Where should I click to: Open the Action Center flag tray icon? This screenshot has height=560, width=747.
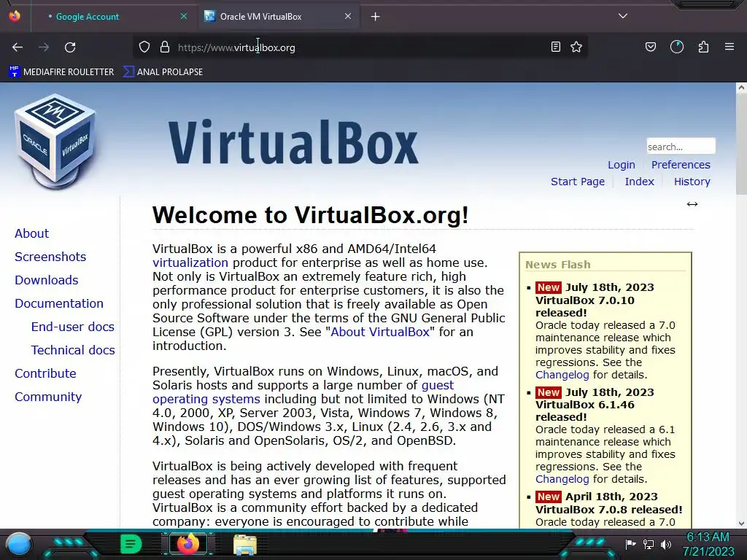(x=630, y=544)
